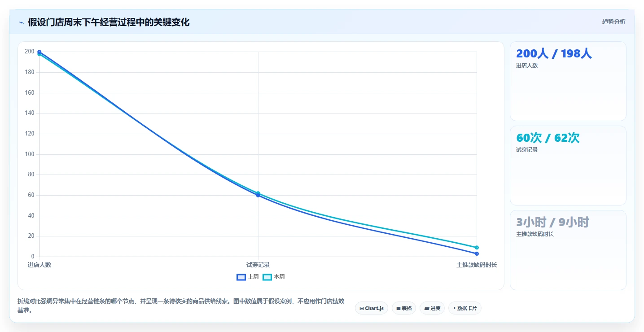
Task: Select the 表格 tag chip
Action: [x=404, y=308]
